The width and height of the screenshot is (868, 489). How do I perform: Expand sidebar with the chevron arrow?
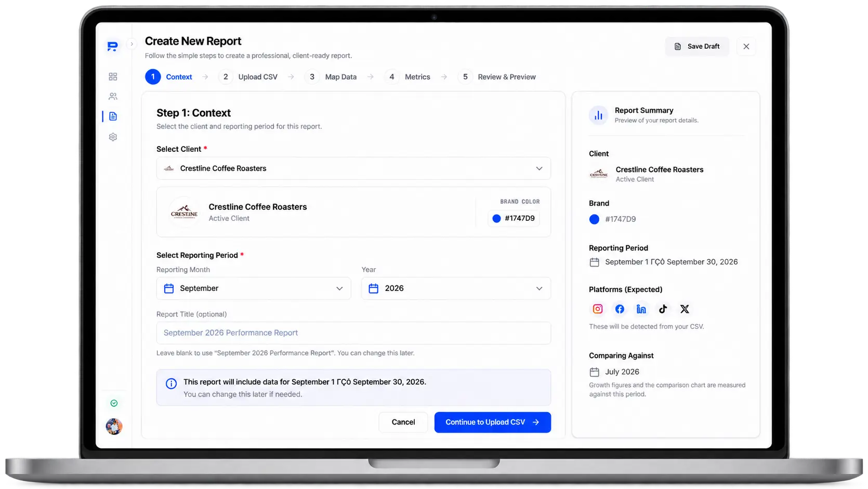click(x=132, y=44)
